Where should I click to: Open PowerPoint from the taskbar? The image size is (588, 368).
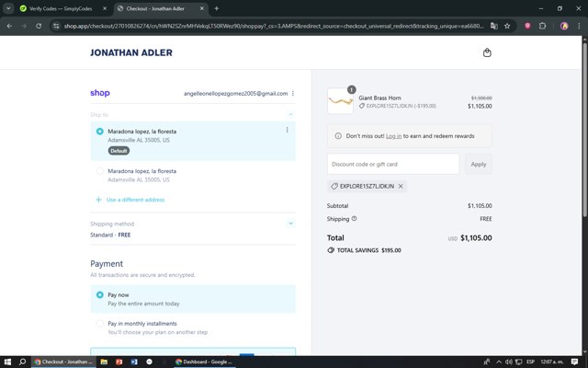pyautogui.click(x=119, y=362)
